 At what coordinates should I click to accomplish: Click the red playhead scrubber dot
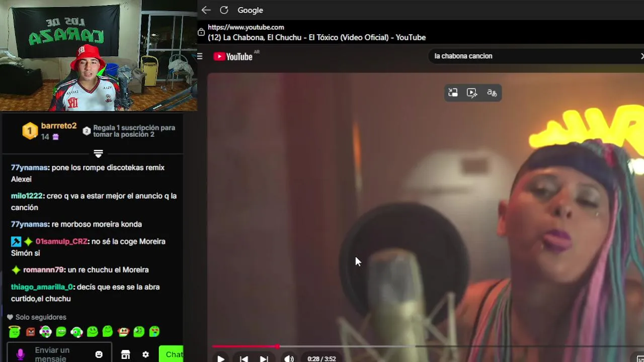pos(277,346)
